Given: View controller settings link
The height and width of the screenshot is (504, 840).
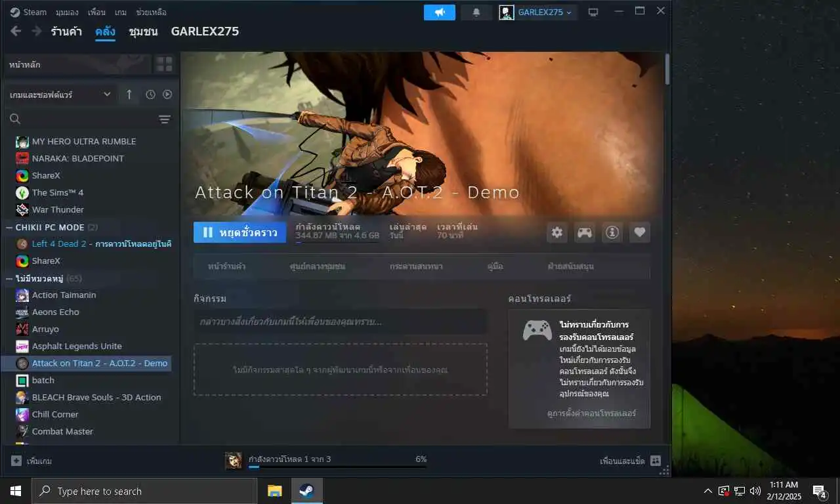Looking at the screenshot, I should coord(591,413).
